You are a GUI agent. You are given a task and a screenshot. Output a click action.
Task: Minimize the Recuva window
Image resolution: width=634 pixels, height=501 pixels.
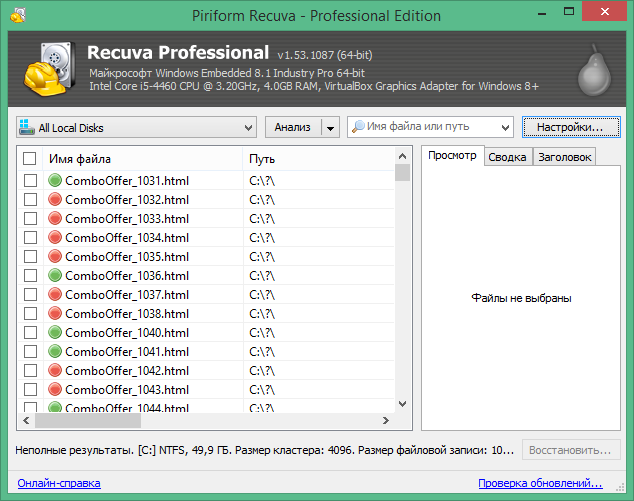click(542, 13)
